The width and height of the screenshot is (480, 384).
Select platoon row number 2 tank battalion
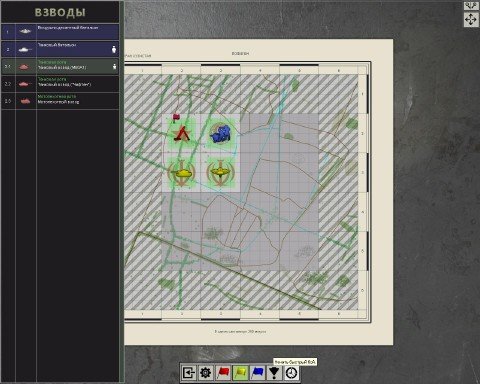[x=60, y=49]
